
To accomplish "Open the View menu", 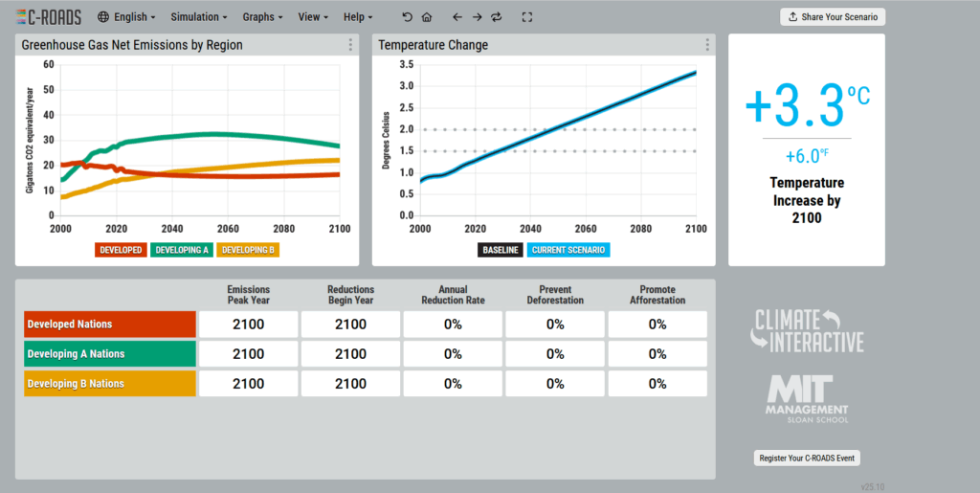I will [313, 17].
